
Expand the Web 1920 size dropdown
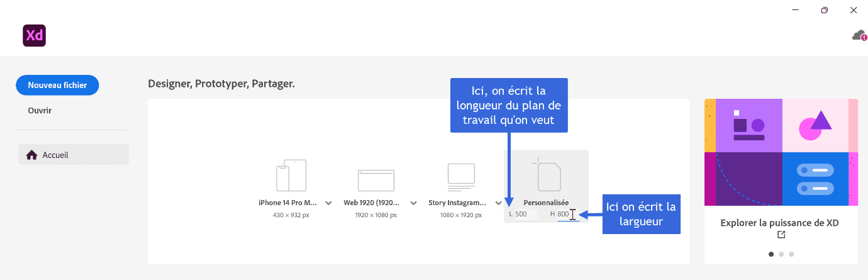pos(413,203)
